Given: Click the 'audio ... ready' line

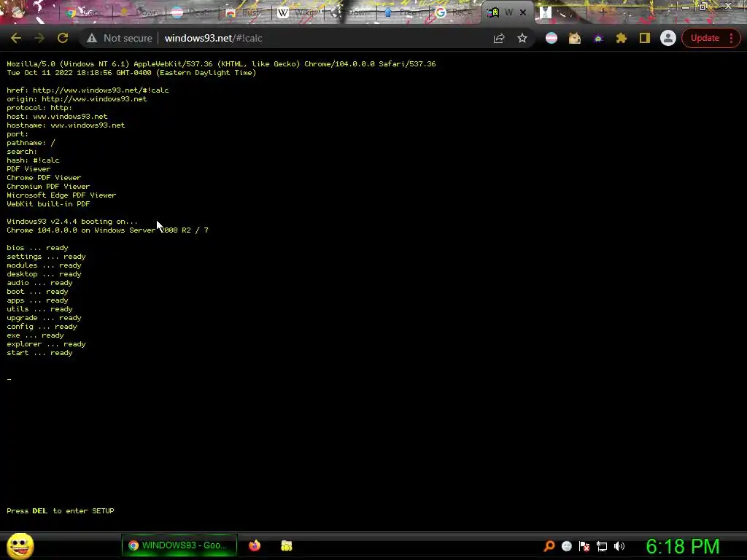Looking at the screenshot, I should [x=39, y=283].
